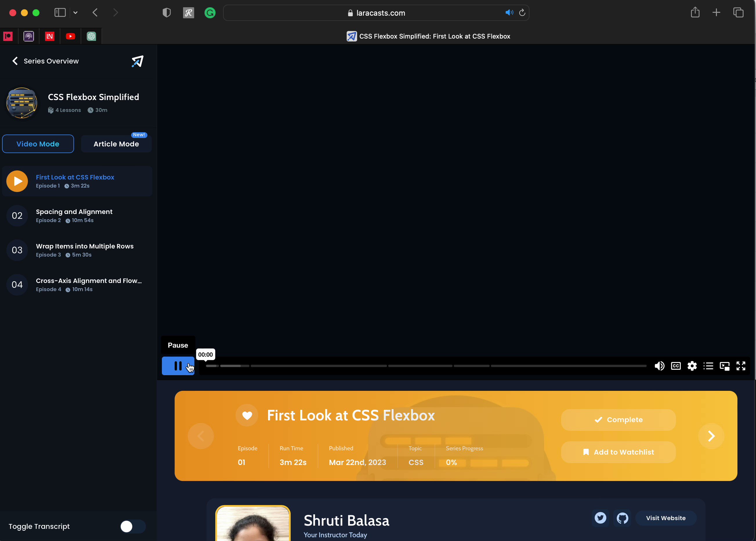The width and height of the screenshot is (756, 541).
Task: Enable closed captions with CC icon
Action: (x=676, y=366)
